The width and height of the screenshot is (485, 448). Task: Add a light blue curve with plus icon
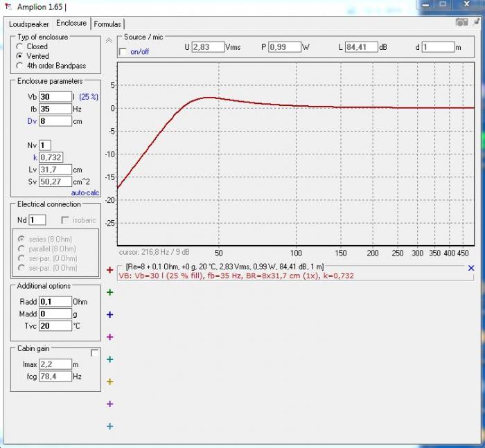point(109,427)
